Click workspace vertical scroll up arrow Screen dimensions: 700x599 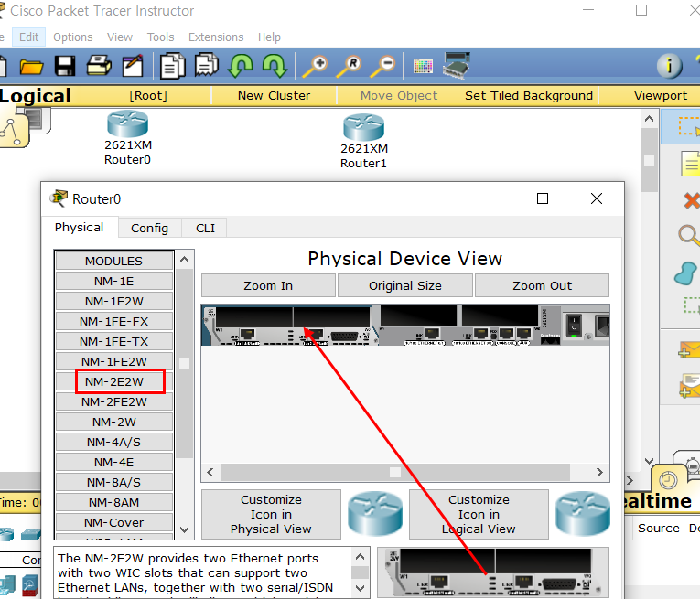pyautogui.click(x=649, y=119)
